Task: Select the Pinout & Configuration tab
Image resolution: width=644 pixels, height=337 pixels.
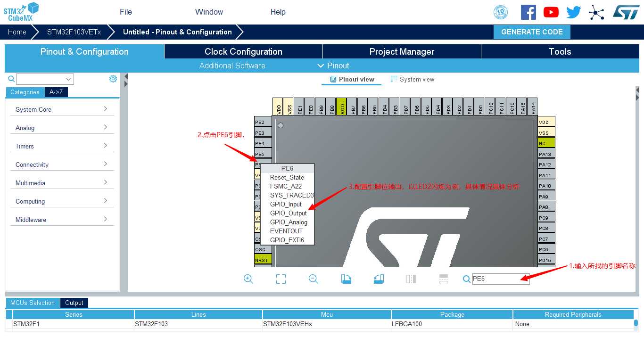Action: point(84,52)
